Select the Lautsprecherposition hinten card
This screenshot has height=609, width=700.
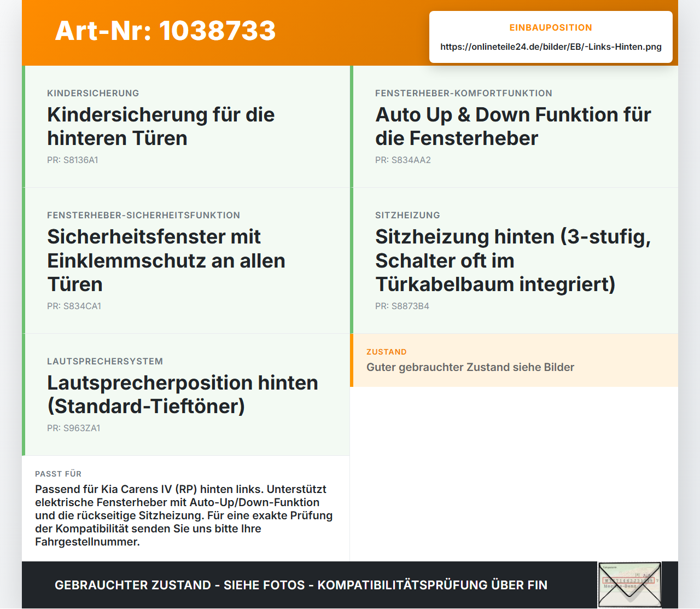coord(186,395)
